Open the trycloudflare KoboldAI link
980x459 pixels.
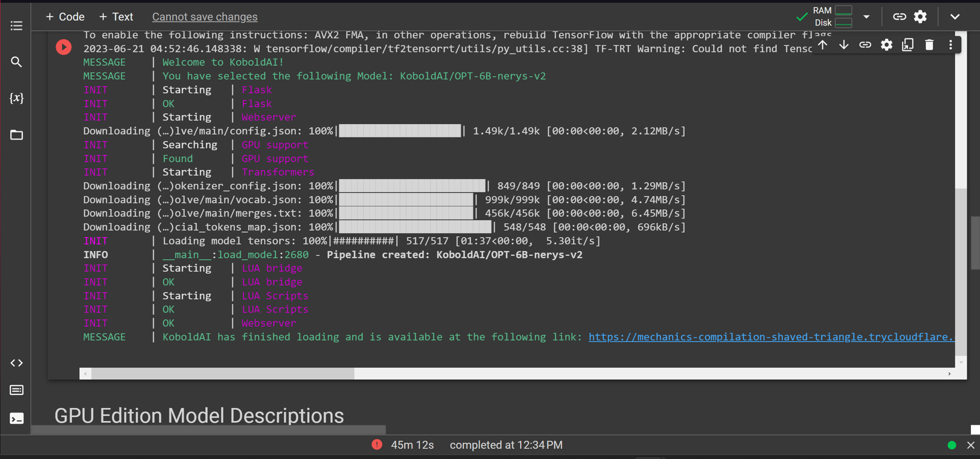pyautogui.click(x=770, y=337)
